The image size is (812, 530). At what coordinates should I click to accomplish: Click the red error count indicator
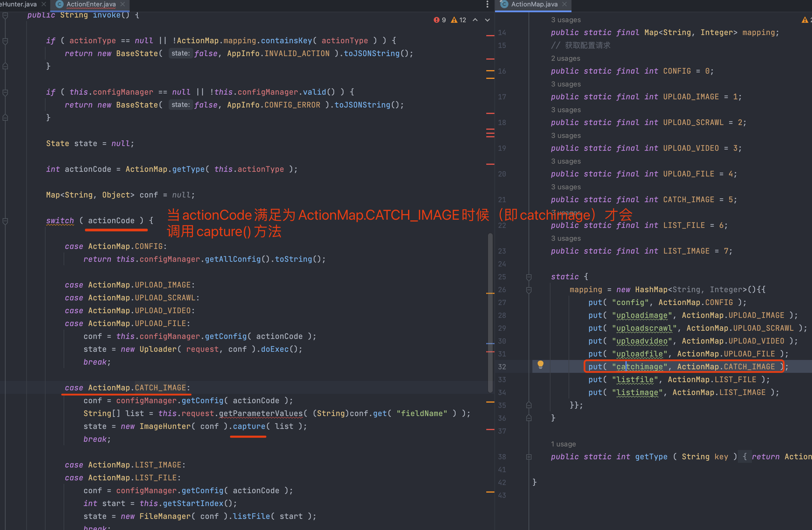(x=440, y=20)
